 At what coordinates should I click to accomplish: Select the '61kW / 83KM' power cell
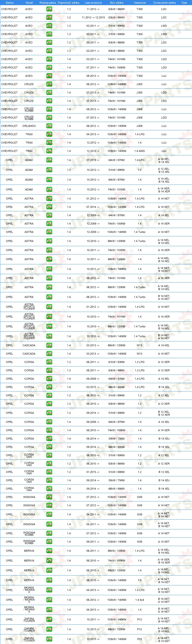point(116,362)
